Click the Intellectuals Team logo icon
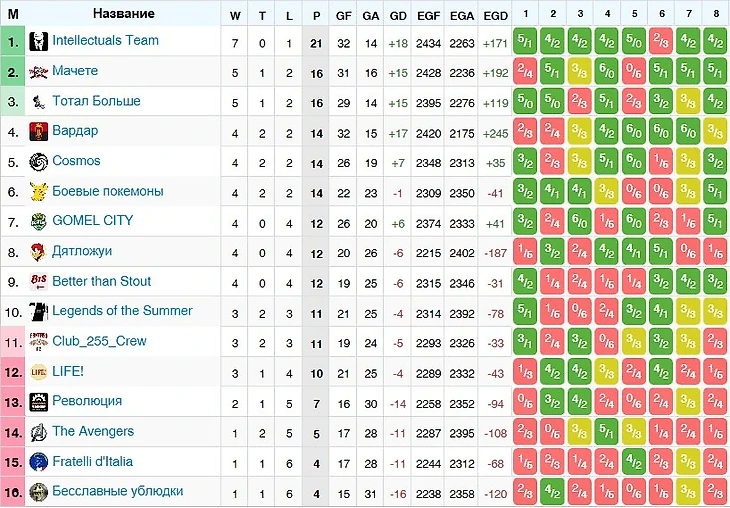 click(38, 41)
